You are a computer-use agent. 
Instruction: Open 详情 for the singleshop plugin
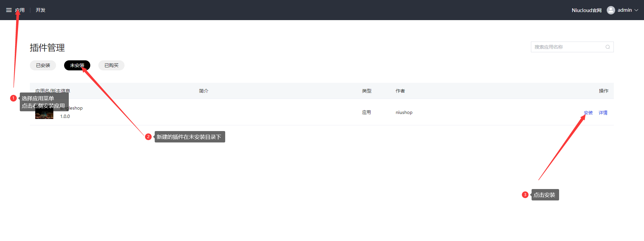pyautogui.click(x=603, y=113)
